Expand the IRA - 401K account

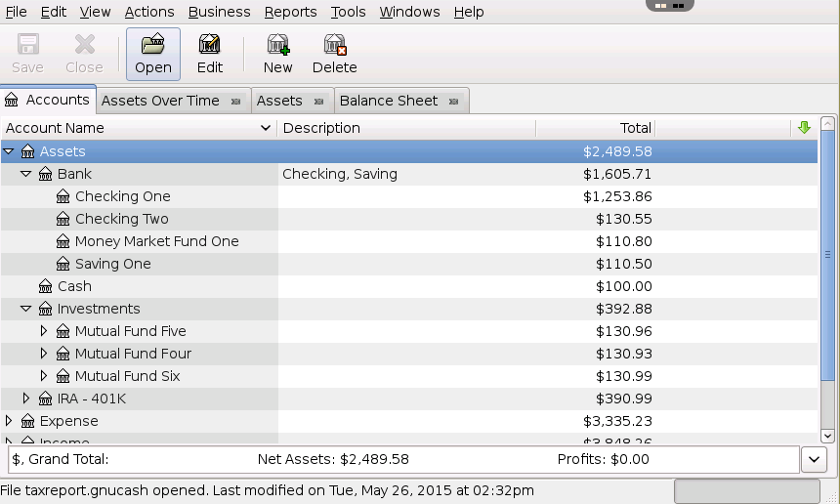coord(26,399)
